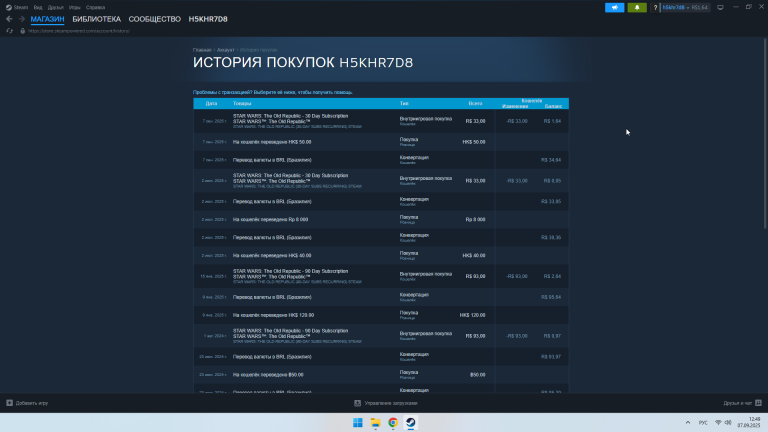Open the conversion row with balance R$ 93,97
This screenshot has width=768, height=432.
[381, 357]
